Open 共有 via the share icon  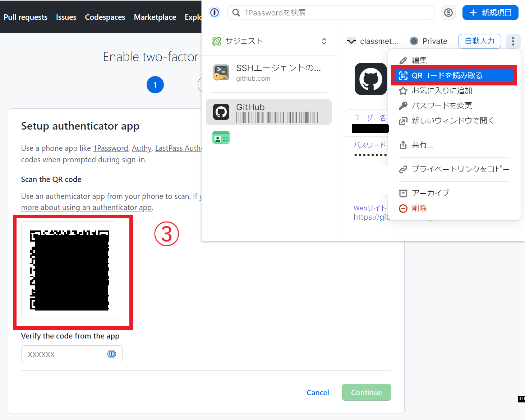403,145
